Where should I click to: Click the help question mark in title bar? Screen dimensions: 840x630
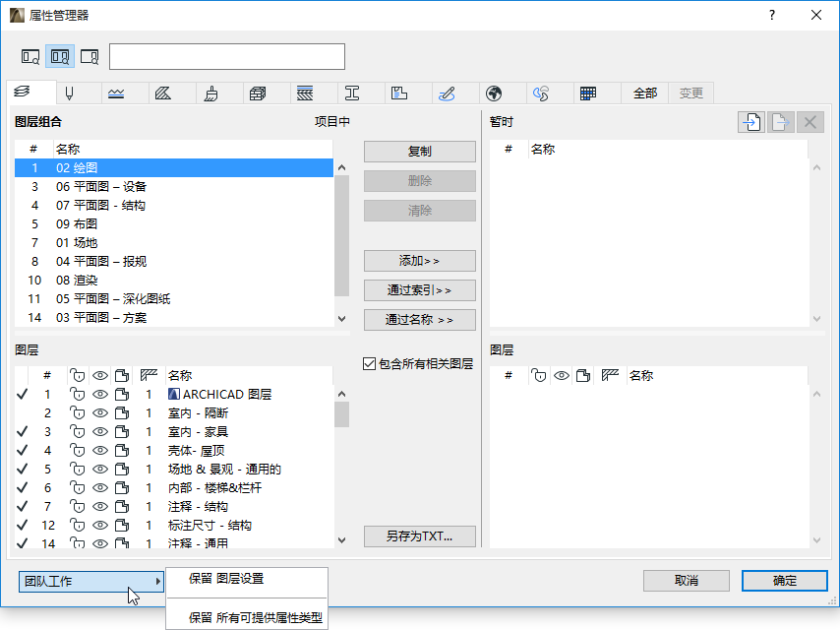(772, 15)
